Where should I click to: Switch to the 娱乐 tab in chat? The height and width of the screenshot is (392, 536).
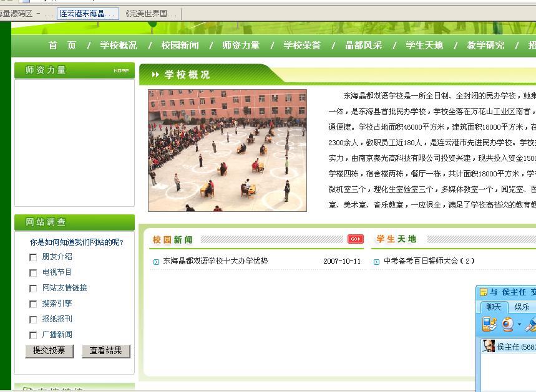coord(521,307)
